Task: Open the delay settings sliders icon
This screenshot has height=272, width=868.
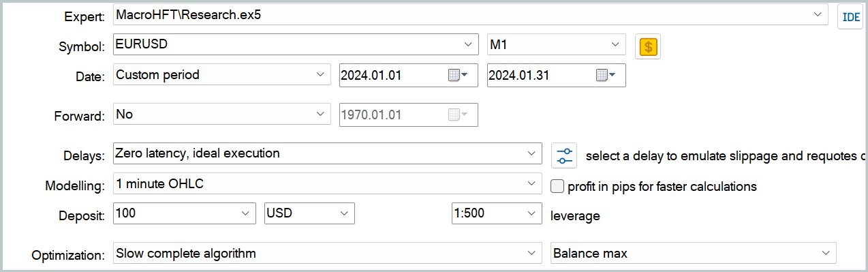Action: (564, 155)
